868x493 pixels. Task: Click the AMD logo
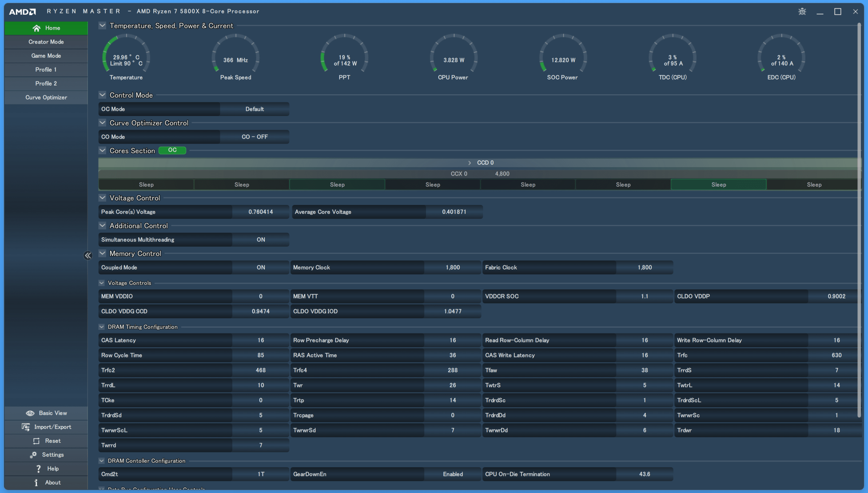pyautogui.click(x=23, y=12)
